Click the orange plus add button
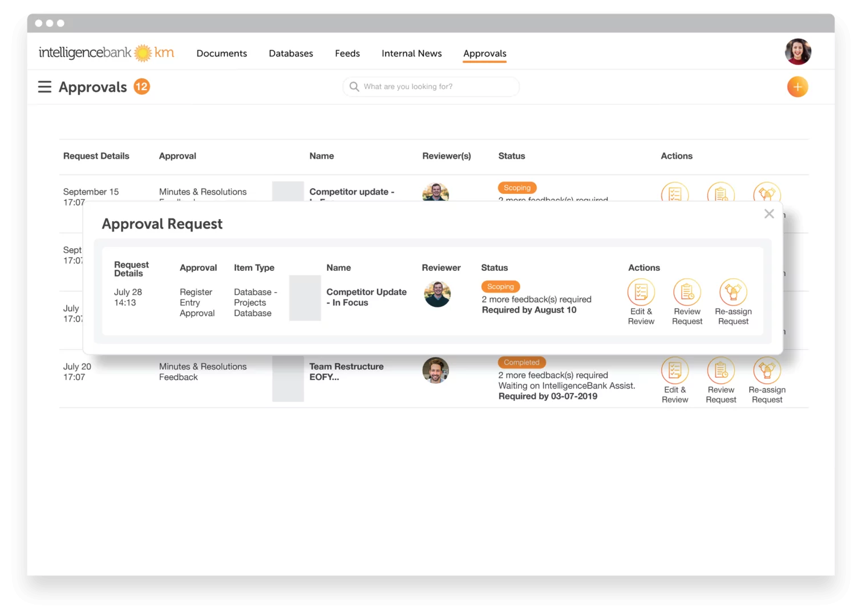862x616 pixels. (798, 87)
